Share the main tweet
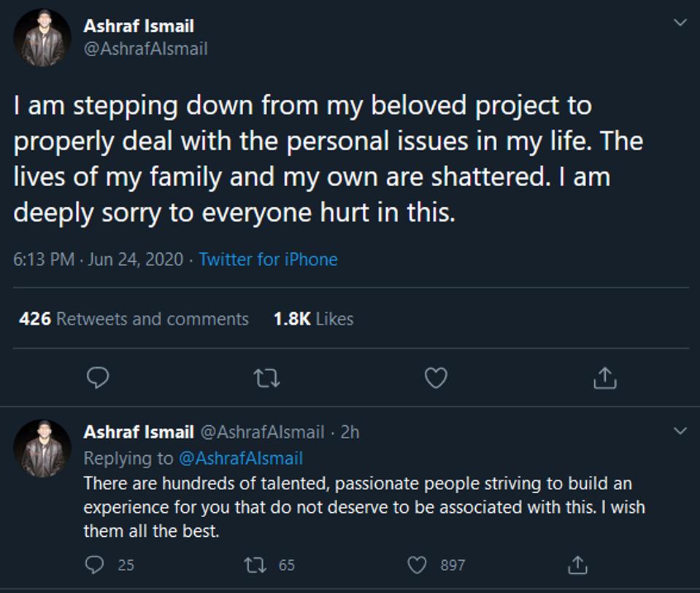 click(605, 377)
